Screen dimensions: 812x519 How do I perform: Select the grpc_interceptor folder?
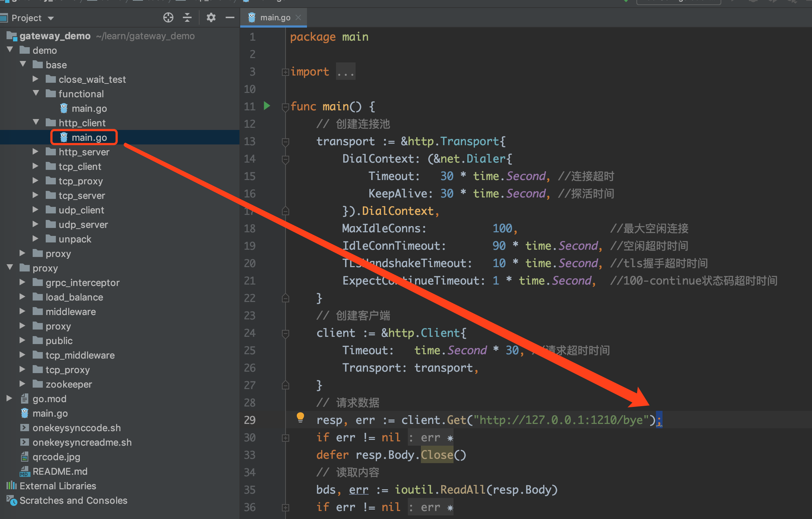pyautogui.click(x=82, y=283)
